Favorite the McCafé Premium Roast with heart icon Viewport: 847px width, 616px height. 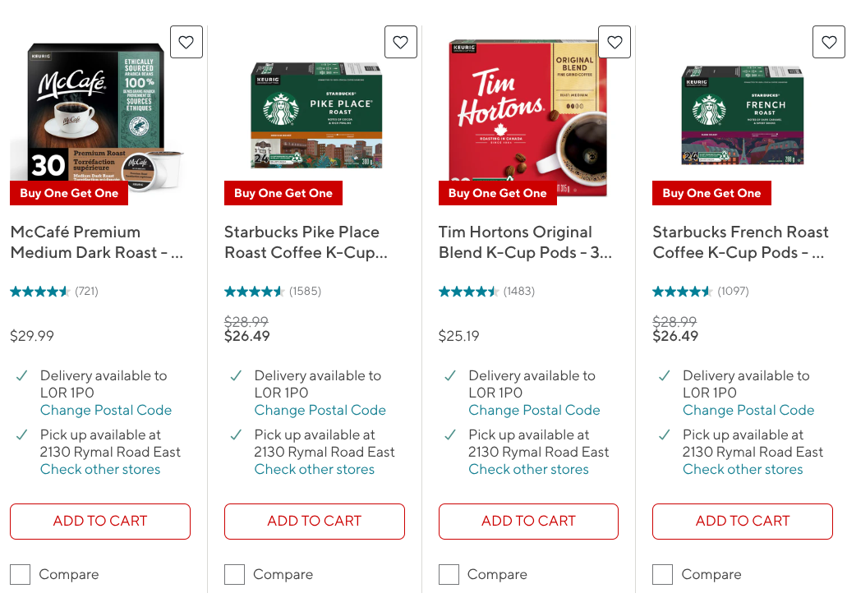(x=186, y=42)
